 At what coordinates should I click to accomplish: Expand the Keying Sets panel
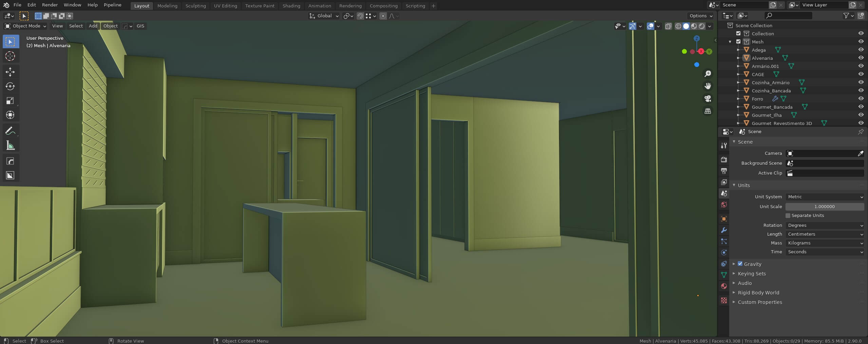(x=752, y=274)
